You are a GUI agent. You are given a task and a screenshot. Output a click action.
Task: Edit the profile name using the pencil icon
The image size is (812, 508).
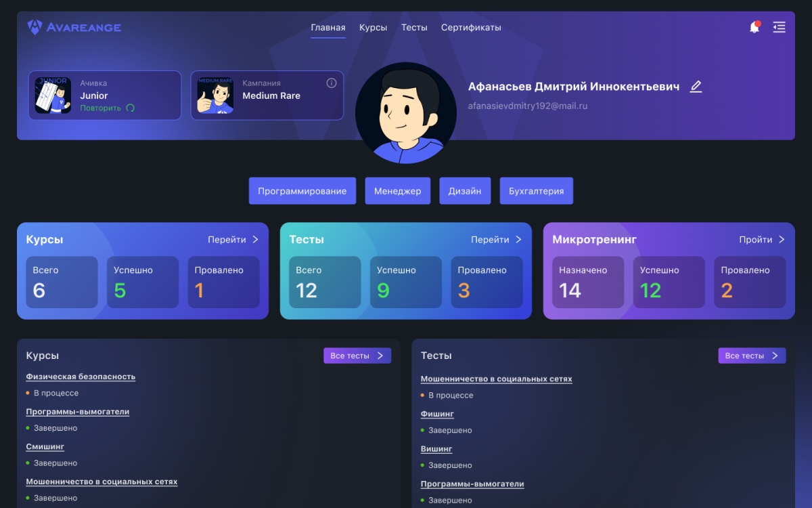point(696,86)
